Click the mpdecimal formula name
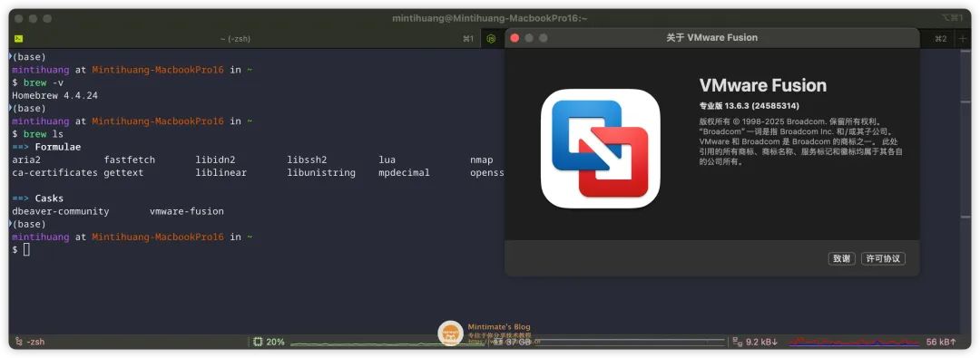This screenshot has height=358, width=980. pos(405,172)
